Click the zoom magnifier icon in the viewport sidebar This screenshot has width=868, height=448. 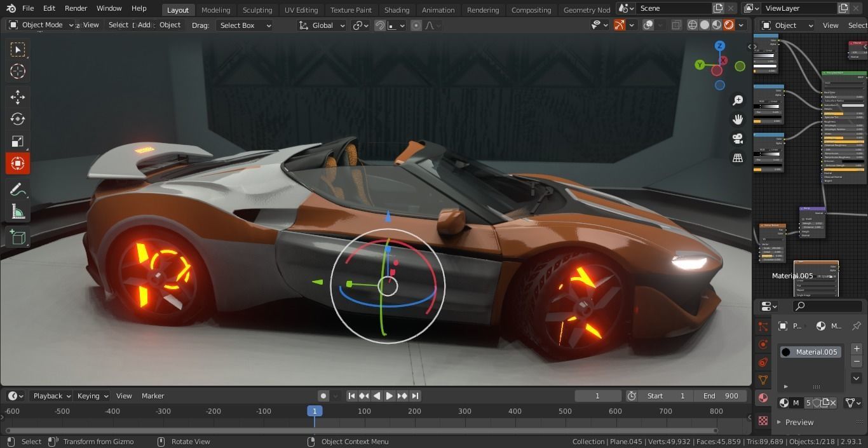737,100
